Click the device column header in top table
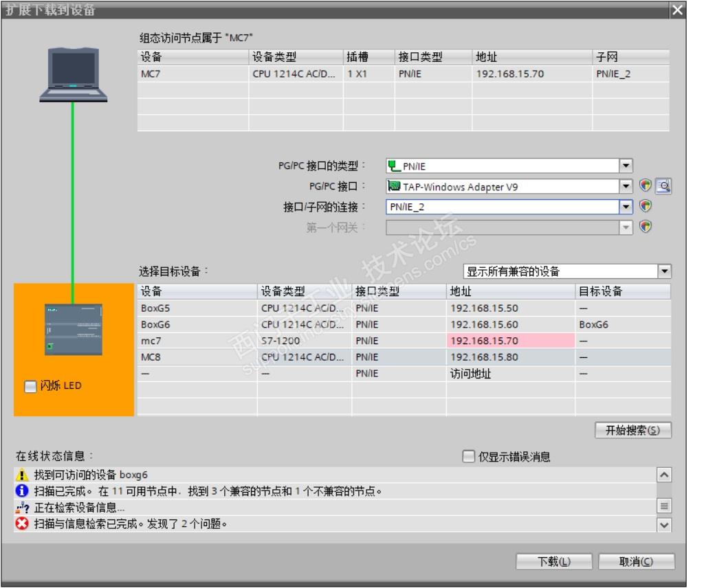Screen dimensions: 704x588 click(193, 57)
